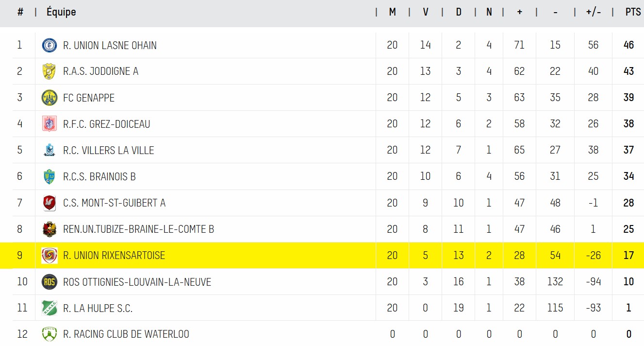The image size is (644, 346).
Task: Click the R.A.S. Jodoigne A club crest
Action: pyautogui.click(x=49, y=71)
